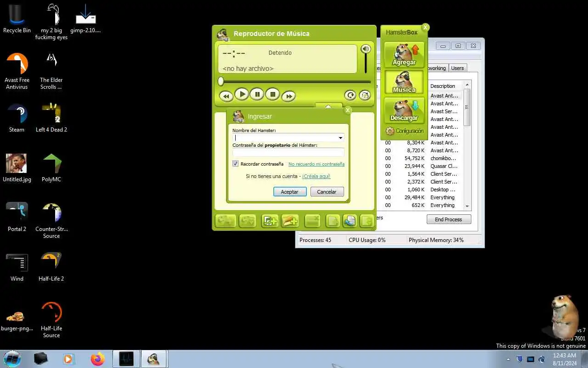Click the Contraseña del propietario password field

click(288, 152)
